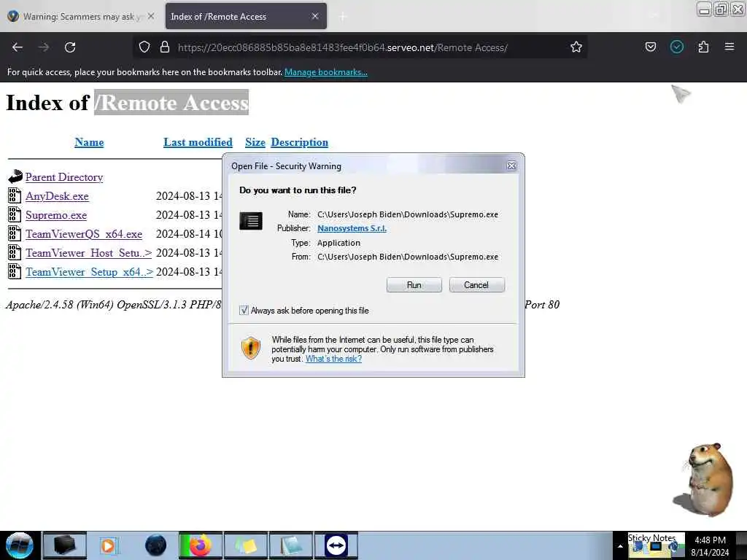Open the media player taskbar icon
Screen dimensions: 747x560
[108, 545]
